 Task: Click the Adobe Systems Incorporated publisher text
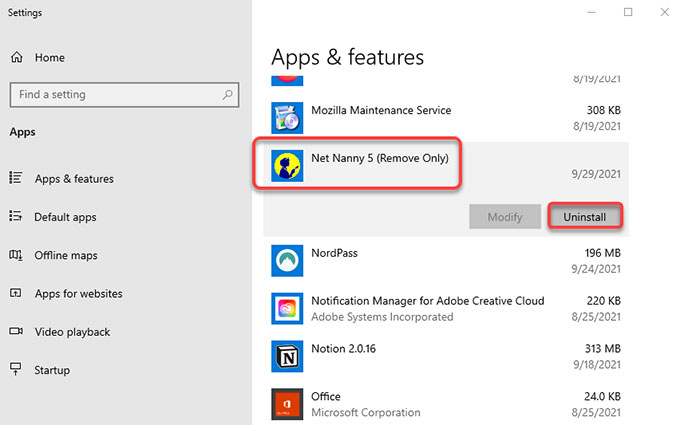pos(382,317)
